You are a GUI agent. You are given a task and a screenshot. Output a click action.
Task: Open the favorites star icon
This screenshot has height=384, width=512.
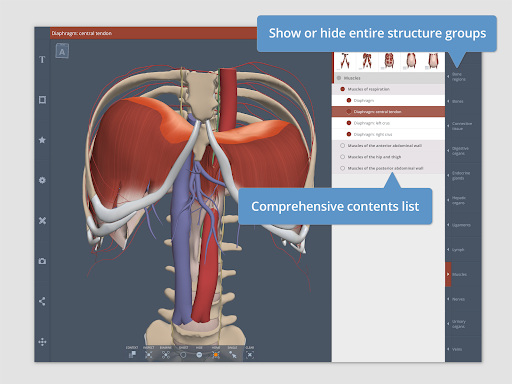(x=42, y=140)
